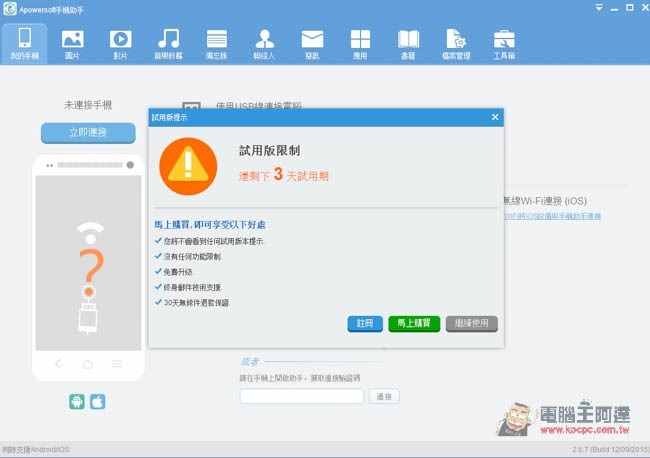Click the Register (註冊) button
The image size is (650, 458).
[x=365, y=323]
